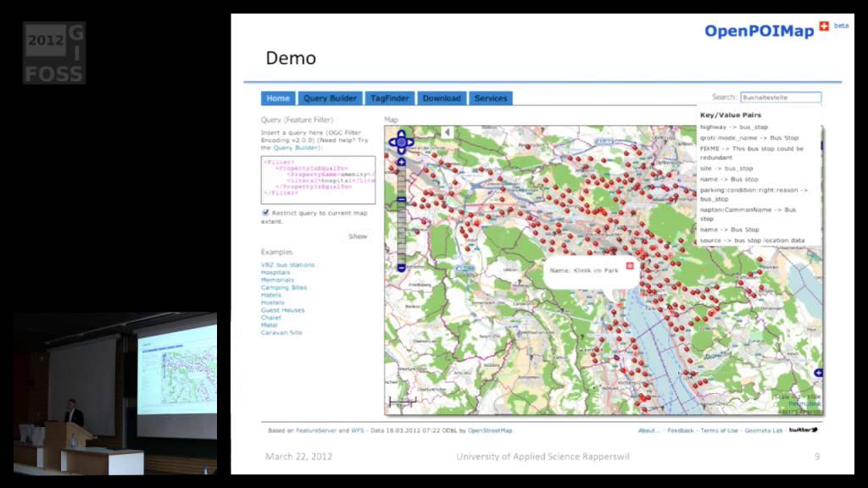868x488 pixels.
Task: Open the About link
Action: point(648,430)
